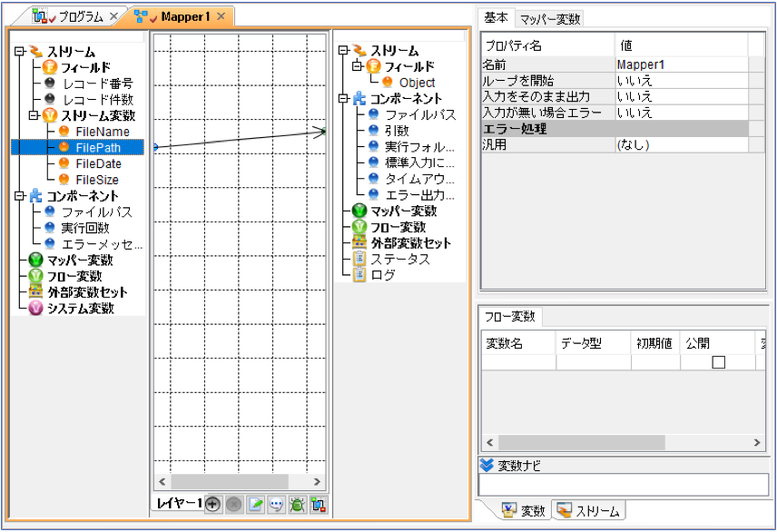
Task: Click the flow diagram icon beside debug
Action: 318,504
